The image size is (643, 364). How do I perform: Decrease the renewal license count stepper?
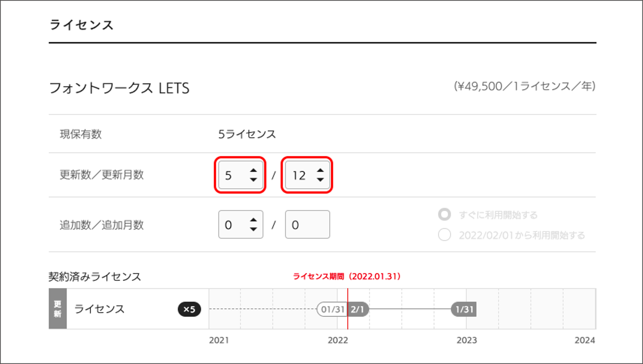point(253,180)
